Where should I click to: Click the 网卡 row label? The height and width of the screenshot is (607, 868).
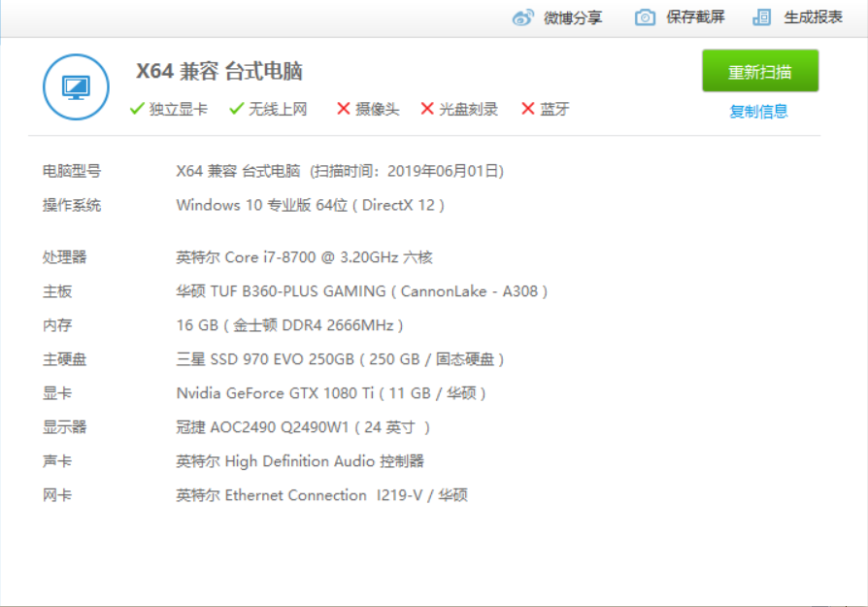tap(57, 495)
